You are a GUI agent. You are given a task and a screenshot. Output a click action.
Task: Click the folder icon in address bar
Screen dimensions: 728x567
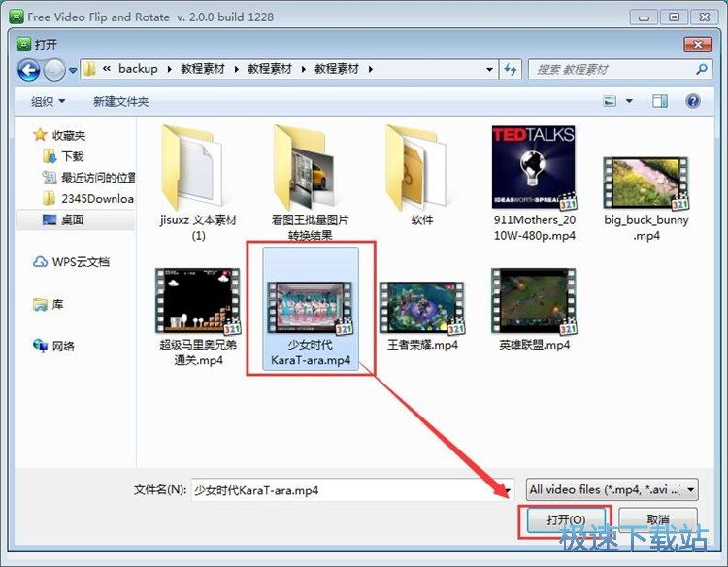point(89,69)
